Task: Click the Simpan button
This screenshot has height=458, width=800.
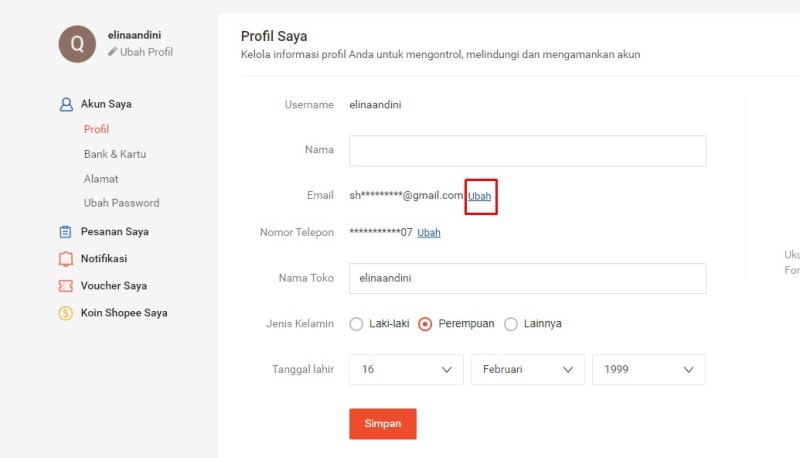Action: point(383,424)
